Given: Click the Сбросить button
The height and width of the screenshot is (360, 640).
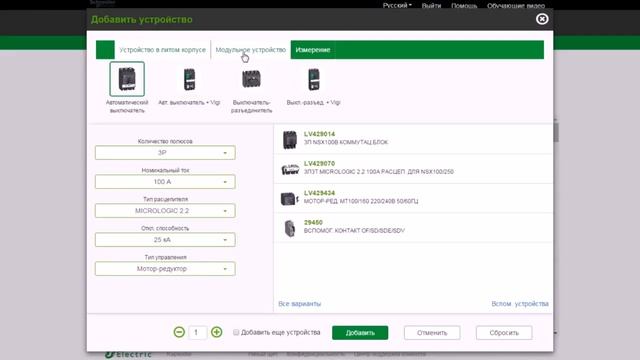Looking at the screenshot, I should (504, 333).
